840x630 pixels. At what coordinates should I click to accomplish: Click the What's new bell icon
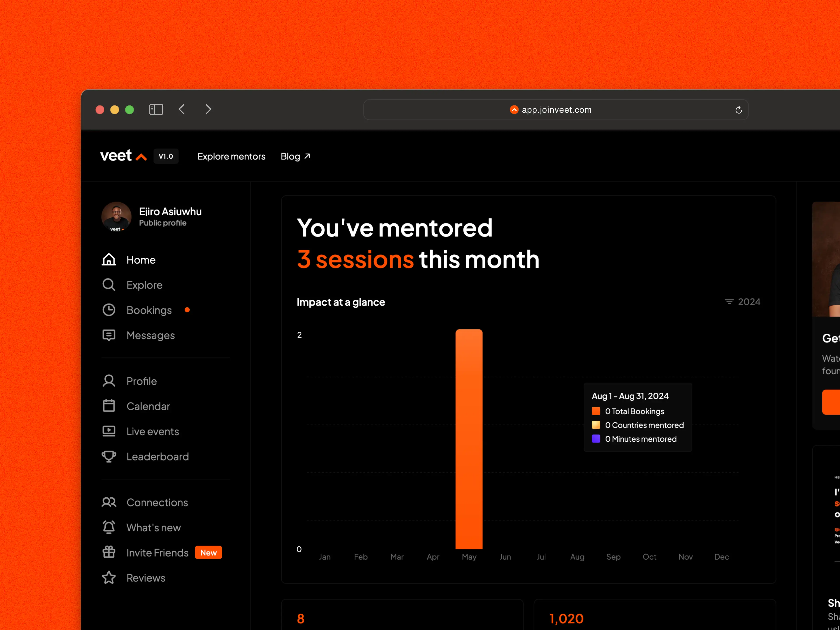[108, 527]
